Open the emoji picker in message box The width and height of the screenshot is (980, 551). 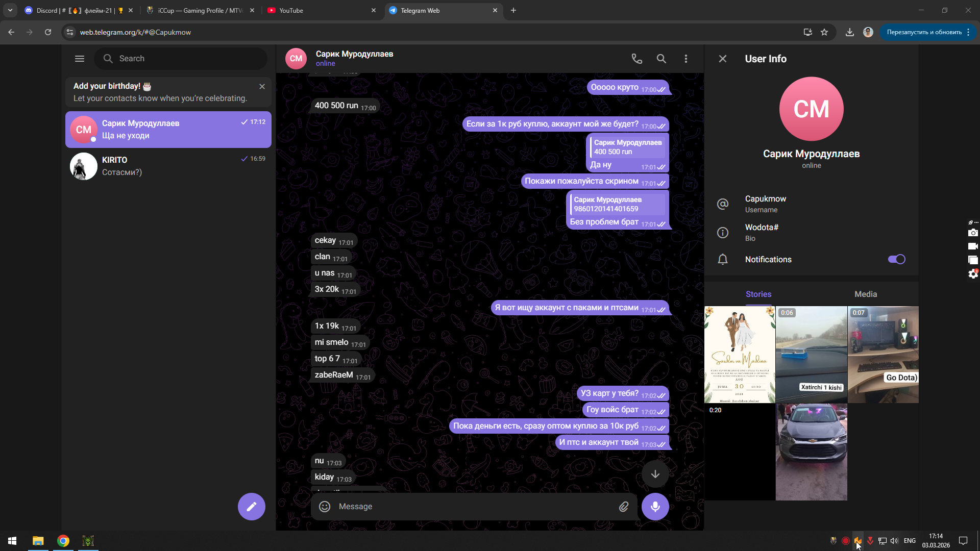(x=325, y=506)
